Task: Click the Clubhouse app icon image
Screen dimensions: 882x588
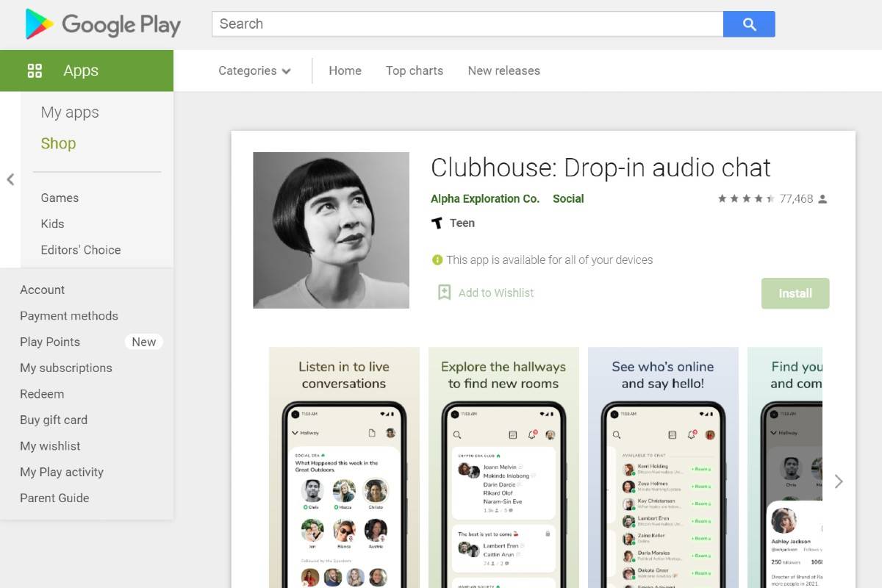Action: tap(331, 230)
